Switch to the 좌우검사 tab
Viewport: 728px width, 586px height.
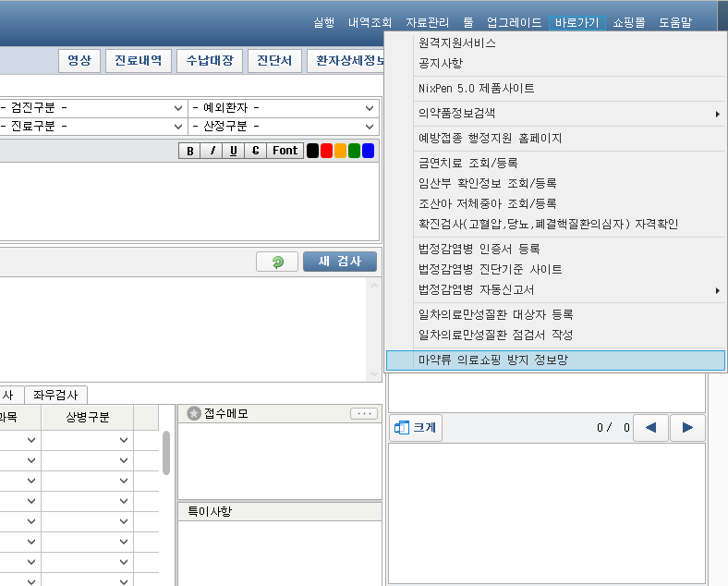click(55, 395)
